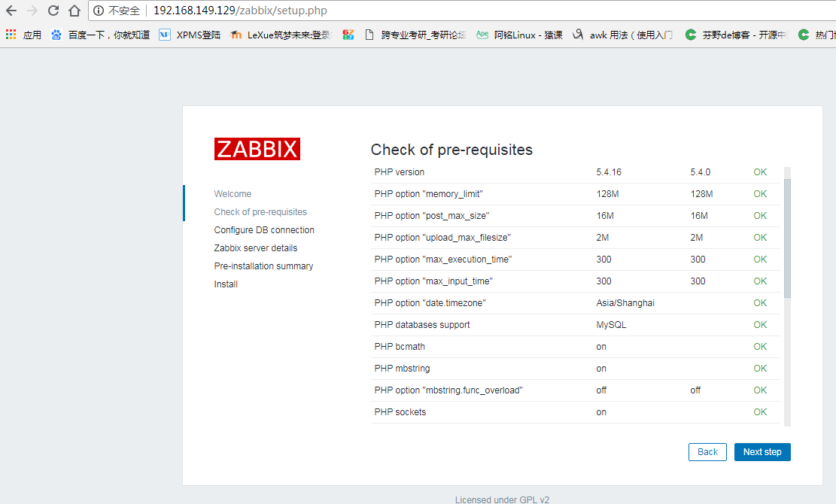Image resolution: width=836 pixels, height=504 pixels.
Task: Select Zabbix server details step
Action: 255,248
